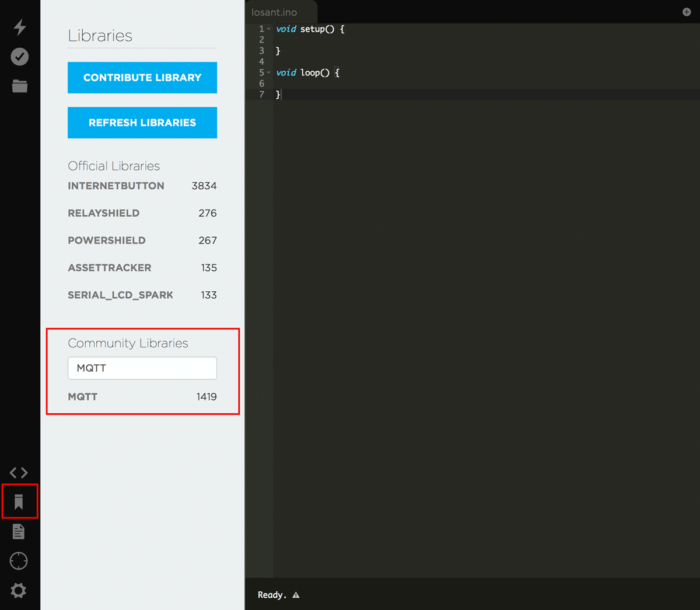The image size is (700, 610).
Task: Click the 1419 count beside MQTT
Action: [x=206, y=397]
